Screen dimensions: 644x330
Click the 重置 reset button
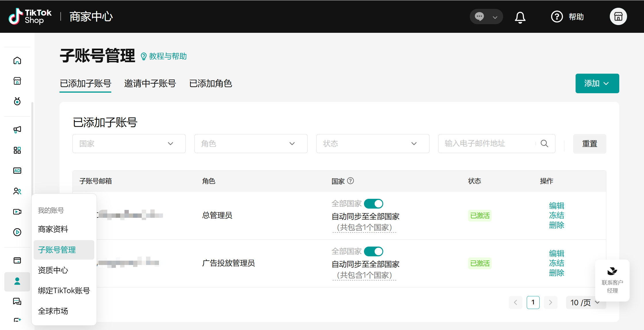point(589,144)
